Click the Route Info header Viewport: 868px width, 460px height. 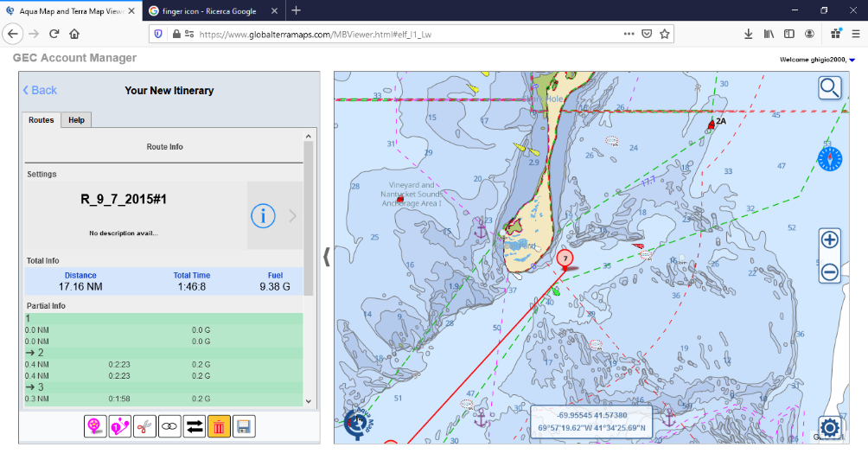coord(164,147)
